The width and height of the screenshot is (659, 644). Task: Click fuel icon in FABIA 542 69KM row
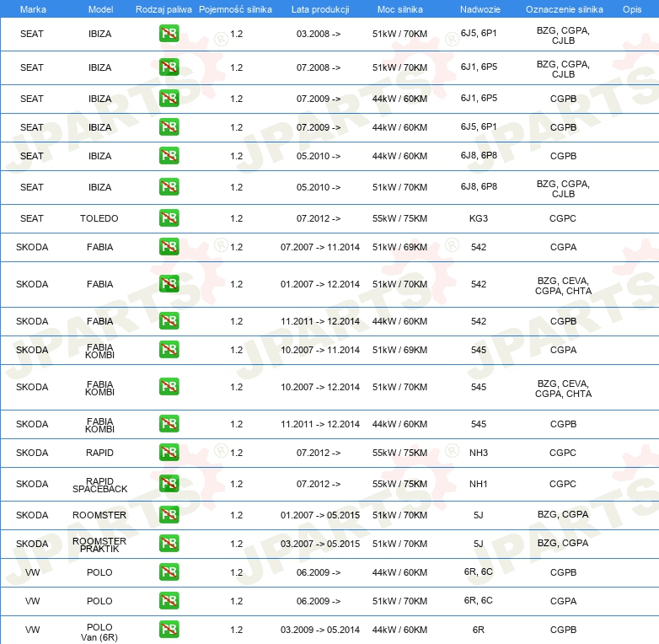pyautogui.click(x=169, y=247)
